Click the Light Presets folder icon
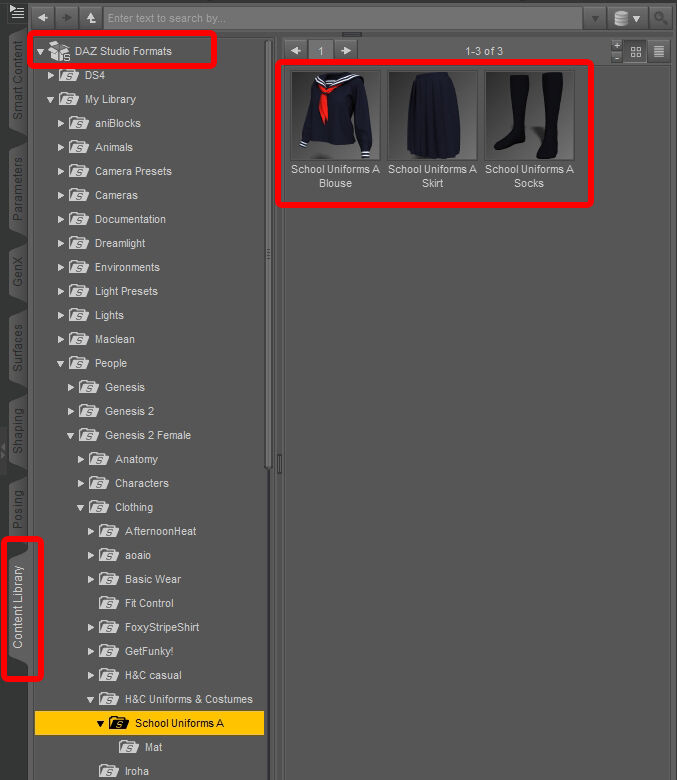The height and width of the screenshot is (780, 677). coord(79,292)
